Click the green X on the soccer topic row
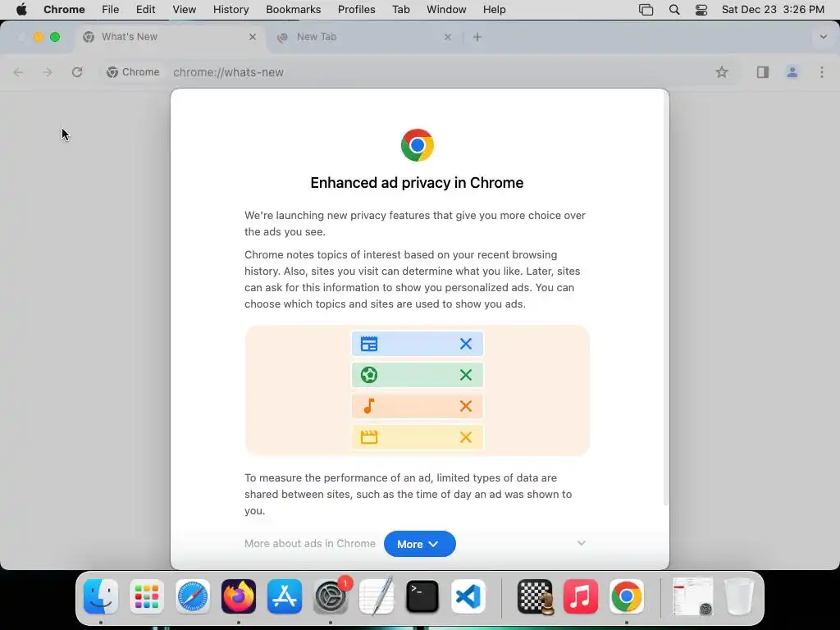This screenshot has width=840, height=630. tap(466, 375)
